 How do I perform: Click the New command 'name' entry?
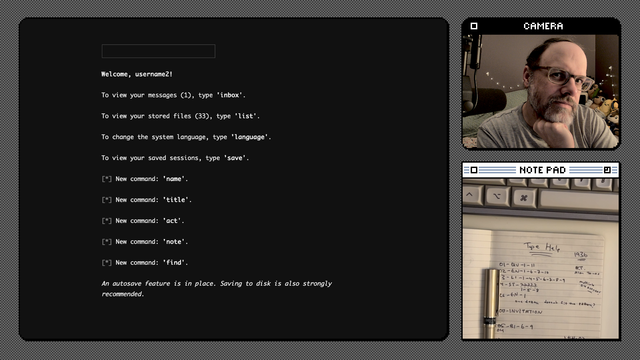tap(145, 179)
